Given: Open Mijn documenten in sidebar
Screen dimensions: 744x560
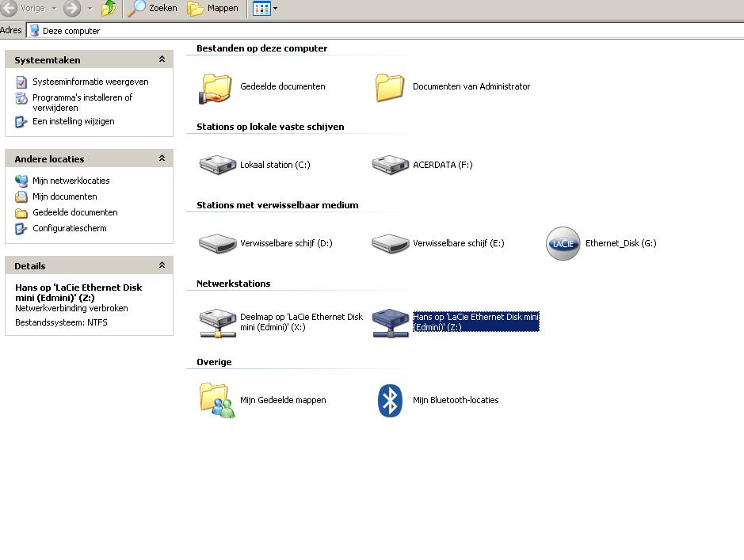Looking at the screenshot, I should (65, 196).
